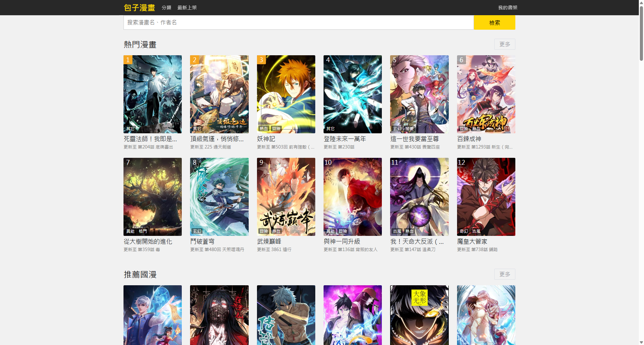The width and height of the screenshot is (644, 345).
Task: Open the rank 6 百鍊成神 cover
Action: point(486,94)
